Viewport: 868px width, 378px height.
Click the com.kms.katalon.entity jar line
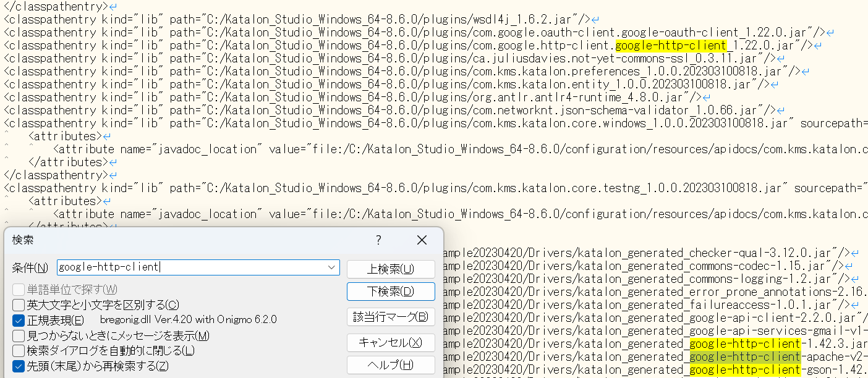pos(391,84)
